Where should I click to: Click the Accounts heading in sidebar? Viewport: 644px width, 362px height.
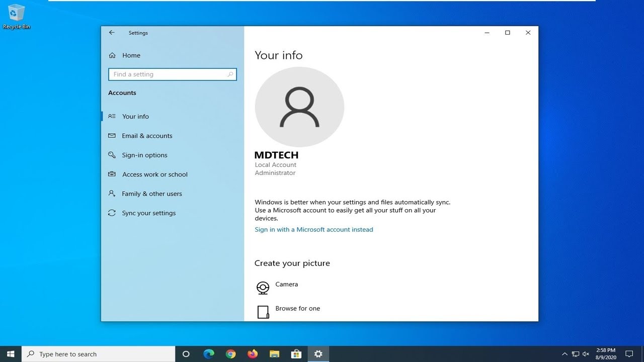coord(122,93)
